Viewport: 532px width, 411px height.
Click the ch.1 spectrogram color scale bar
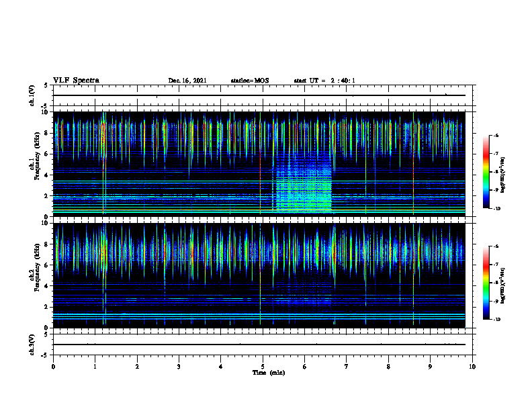tap(486, 172)
